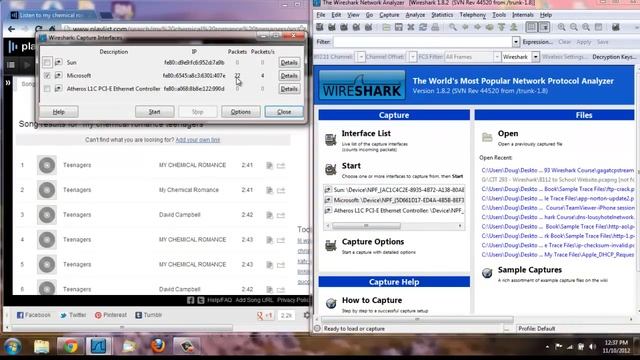Click the Add your own link hyperlink
Screen dimensions: 640x360
198,140
